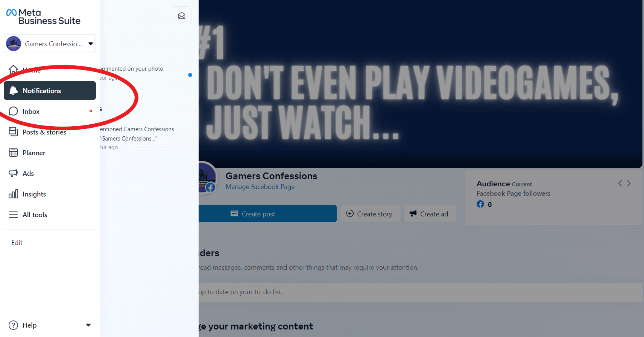The height and width of the screenshot is (337, 644).
Task: Expand the Help dropdown arrow
Action: [88, 325]
